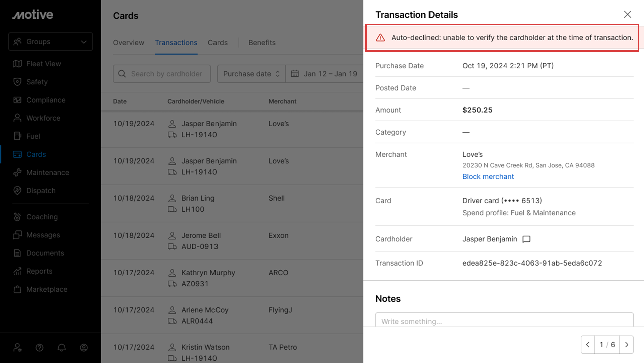Click the Block merchant link
Image resolution: width=644 pixels, height=363 pixels.
tap(488, 177)
